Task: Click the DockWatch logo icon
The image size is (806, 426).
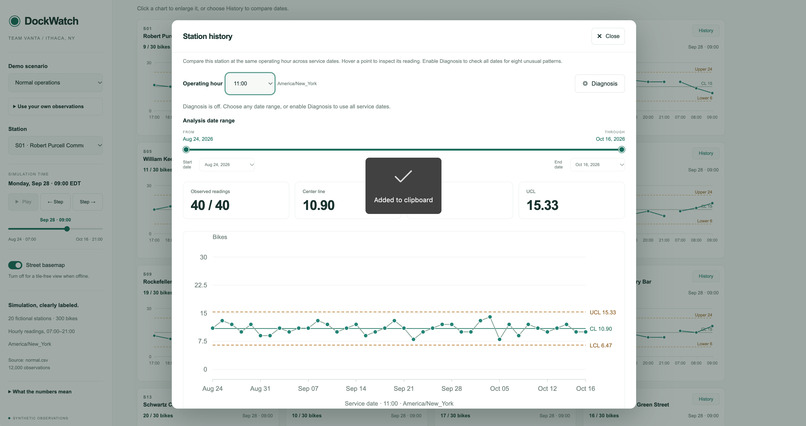Action: [14, 21]
